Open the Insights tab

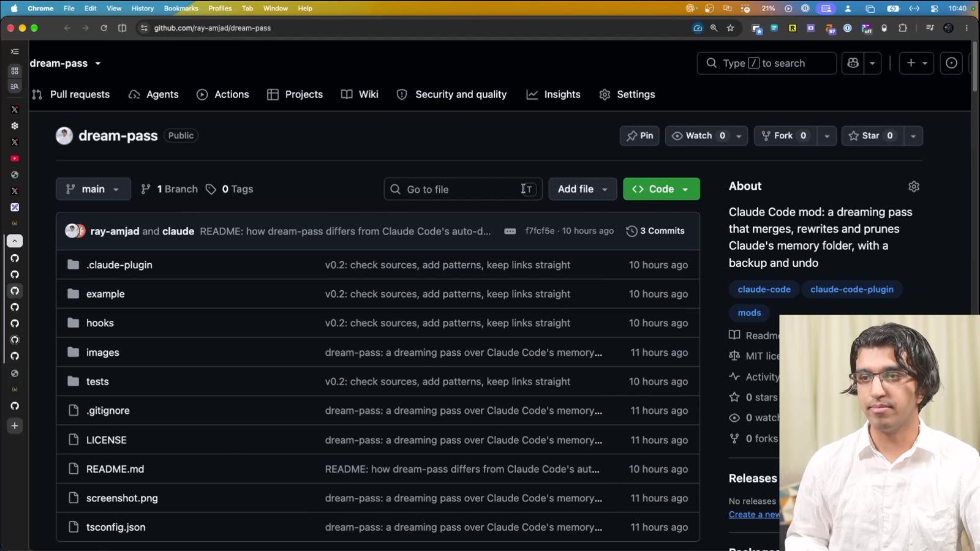[554, 94]
